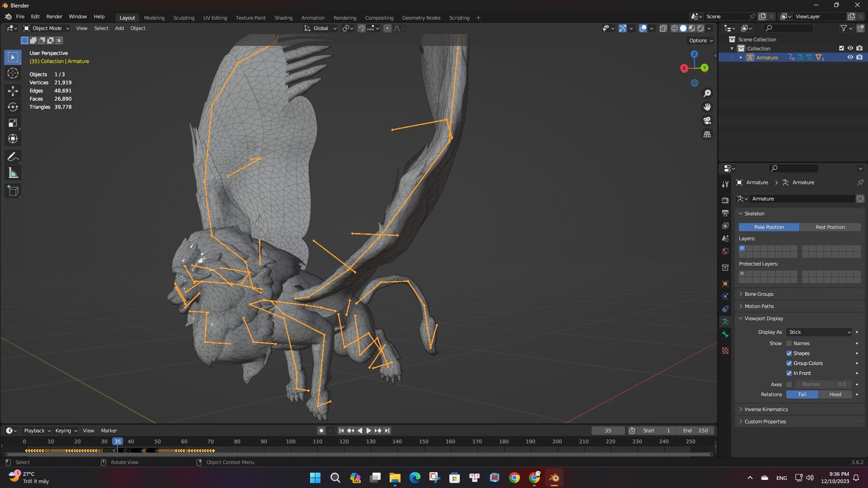Expand the Inverse Kinematics panel
Screen dimensions: 868x488
click(766, 409)
